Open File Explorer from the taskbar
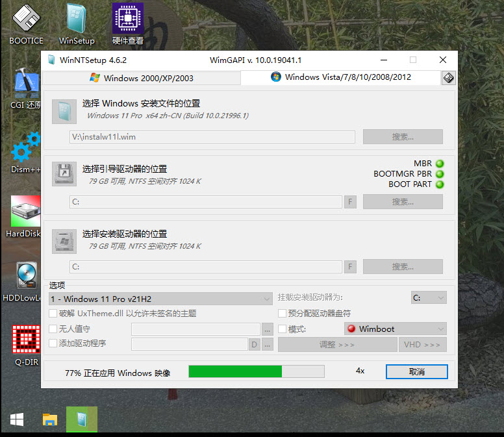504x437 pixels. pos(50,419)
